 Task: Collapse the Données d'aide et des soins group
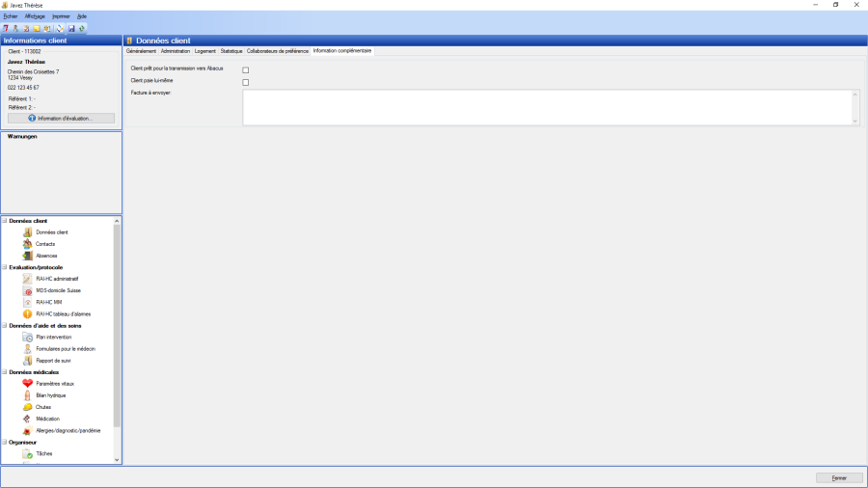5,325
